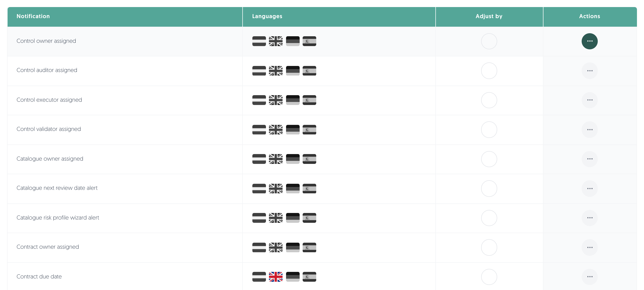The width and height of the screenshot is (644, 290).
Task: Pick first striped flag in Contract owner assigned row
Action: (x=259, y=247)
